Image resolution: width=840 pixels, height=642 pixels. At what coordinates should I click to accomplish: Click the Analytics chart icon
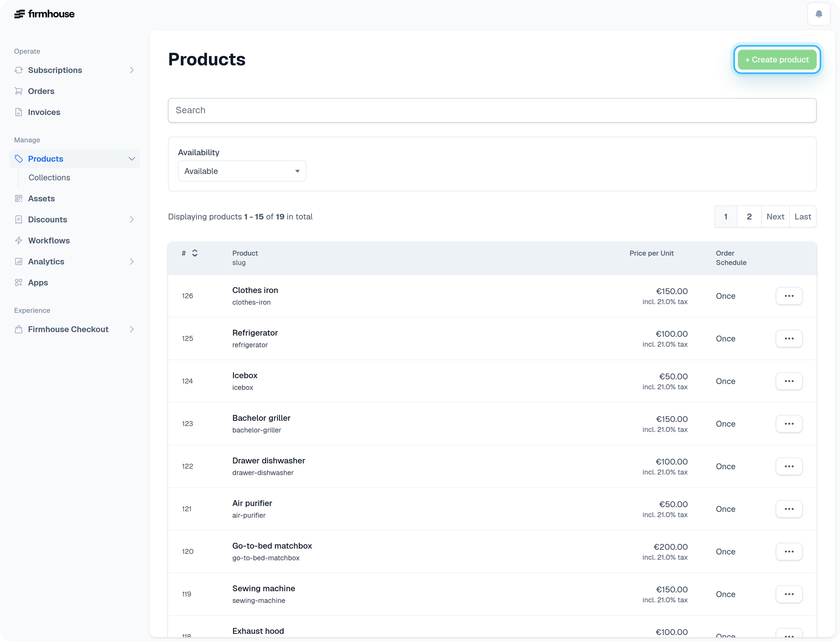pyautogui.click(x=18, y=261)
